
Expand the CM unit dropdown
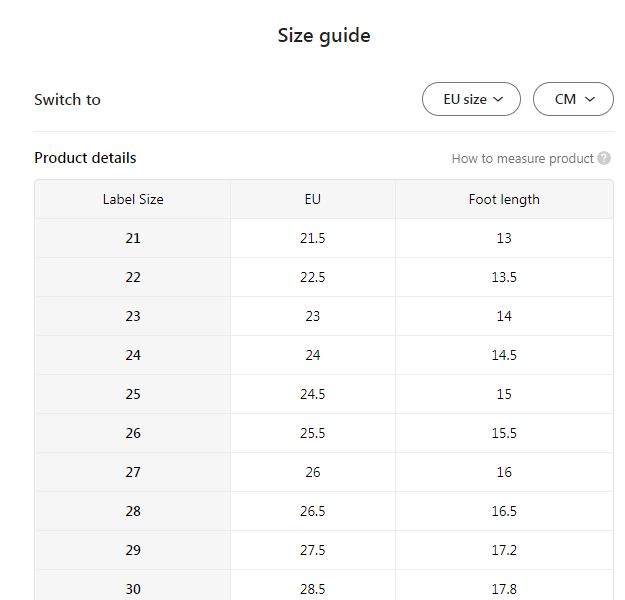click(x=573, y=99)
